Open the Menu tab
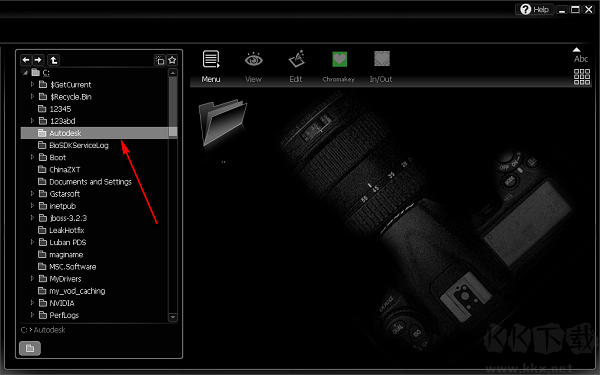Viewport: 600px width, 375px height. pos(211,67)
